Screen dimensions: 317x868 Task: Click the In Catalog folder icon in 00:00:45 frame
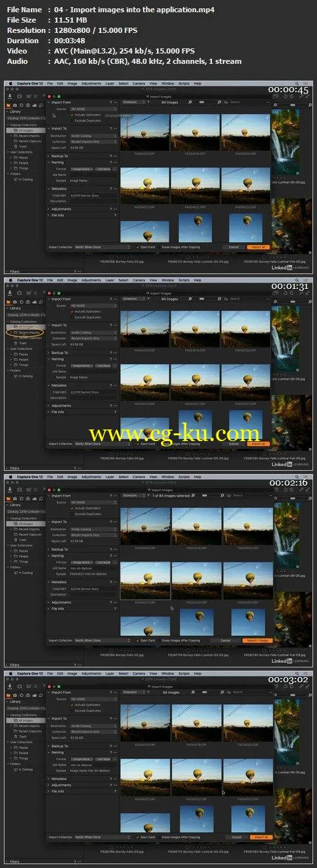(15, 179)
